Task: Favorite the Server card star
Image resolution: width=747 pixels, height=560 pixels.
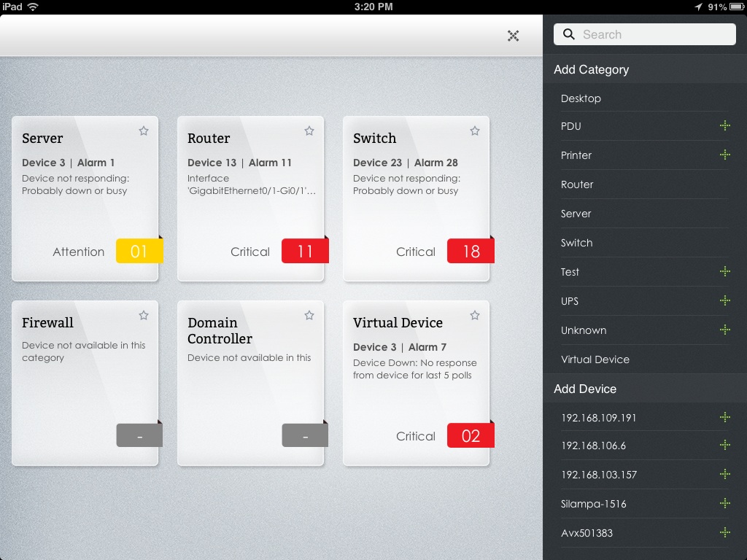Action: (x=144, y=131)
